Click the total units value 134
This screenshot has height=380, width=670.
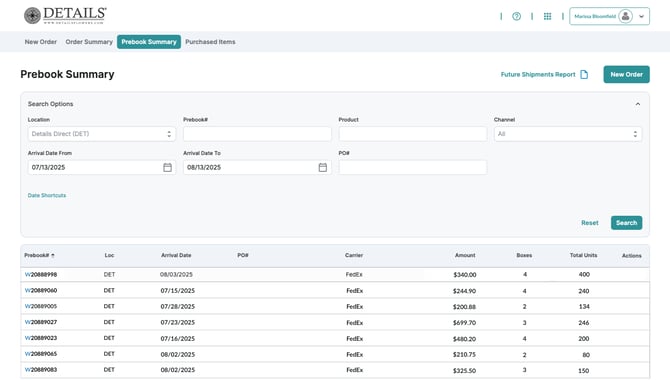pos(584,306)
